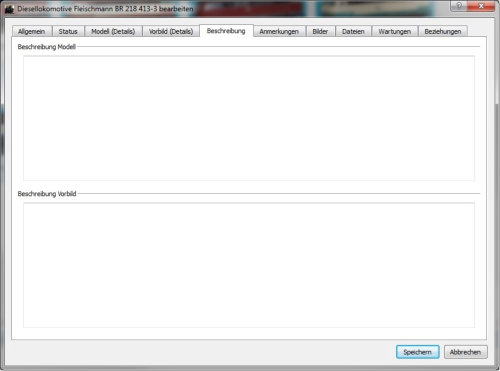Close the edit dialog window
The image size is (500, 371).
point(482,6)
